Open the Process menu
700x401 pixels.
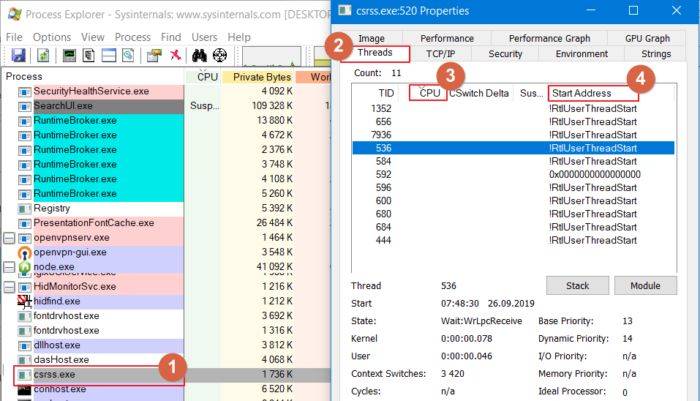(133, 37)
